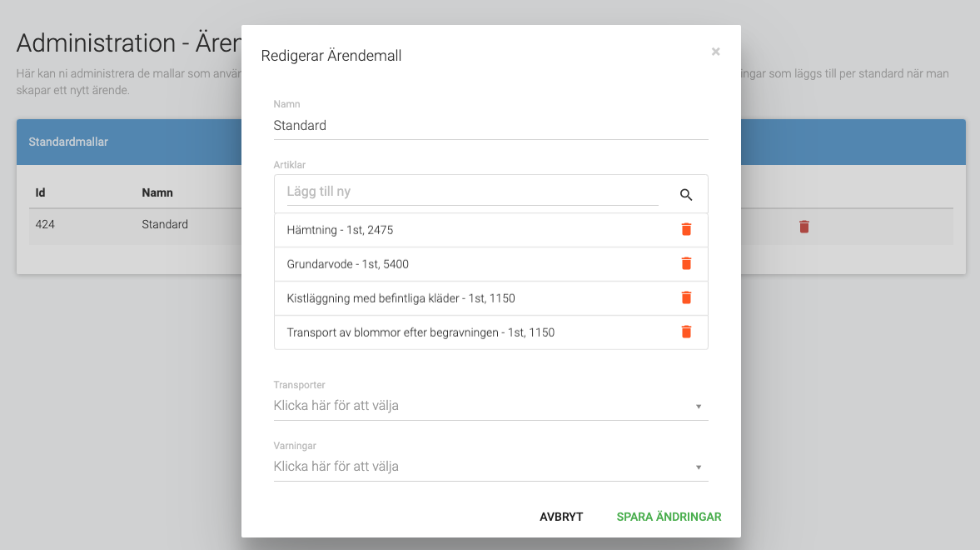The image size is (980, 550).
Task: Expand Transporter list via its arrow
Action: (x=698, y=407)
